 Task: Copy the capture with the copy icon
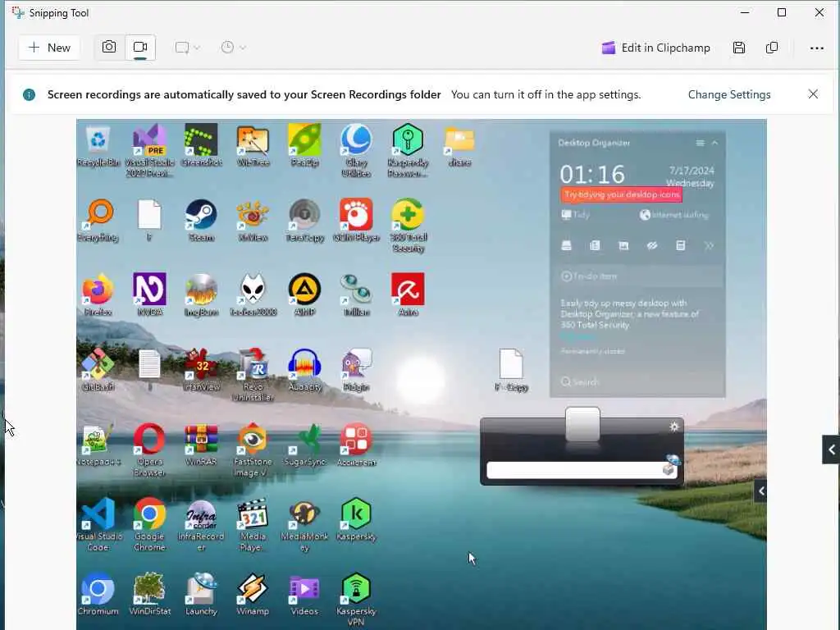(x=772, y=48)
